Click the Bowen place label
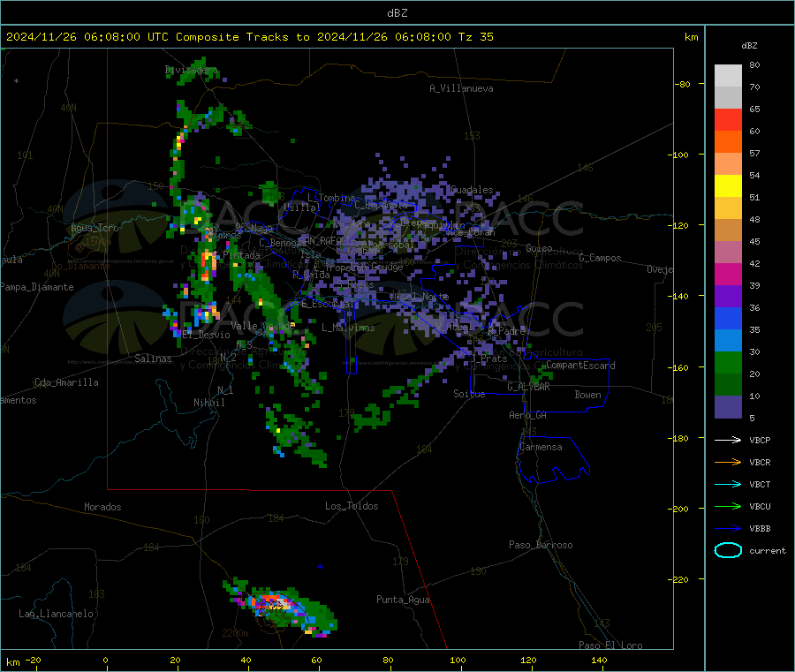This screenshot has height=672, width=795. (x=587, y=395)
